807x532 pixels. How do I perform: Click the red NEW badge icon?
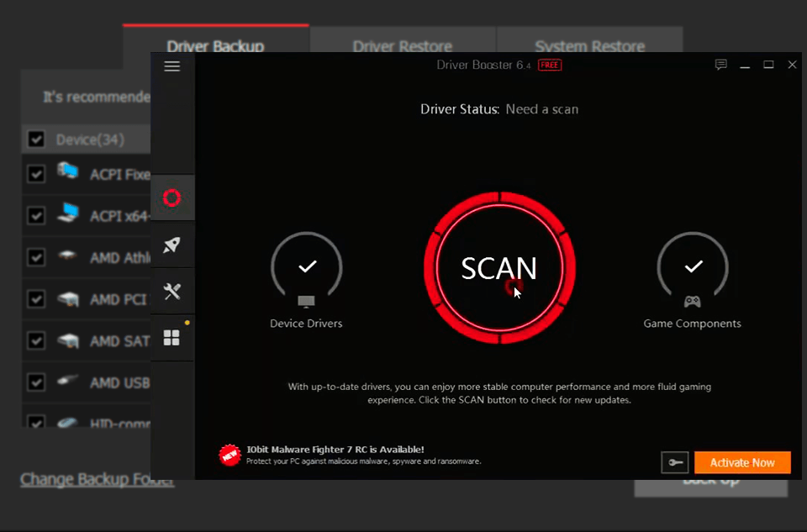(229, 456)
